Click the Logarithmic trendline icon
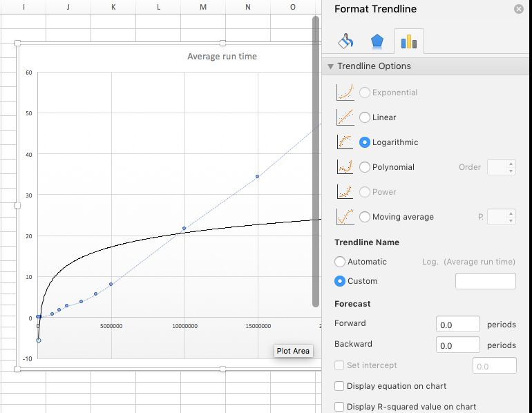532x413 pixels. tap(345, 142)
